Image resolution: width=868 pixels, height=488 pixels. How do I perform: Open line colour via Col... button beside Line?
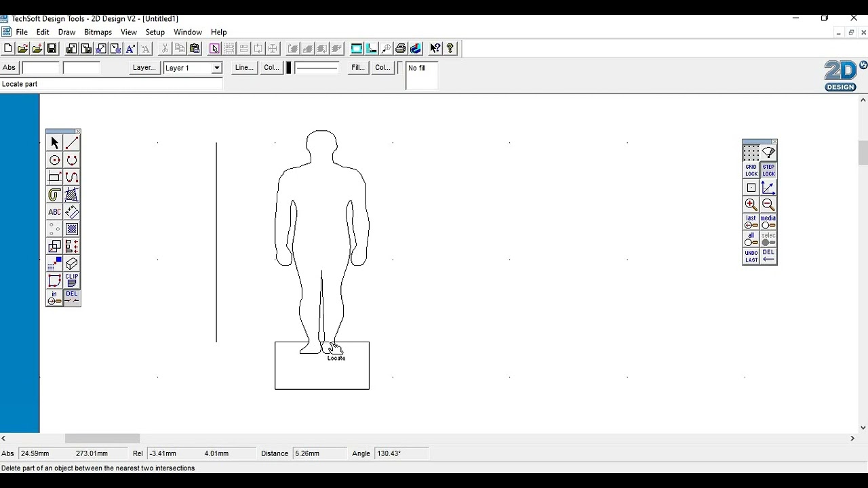pos(271,68)
